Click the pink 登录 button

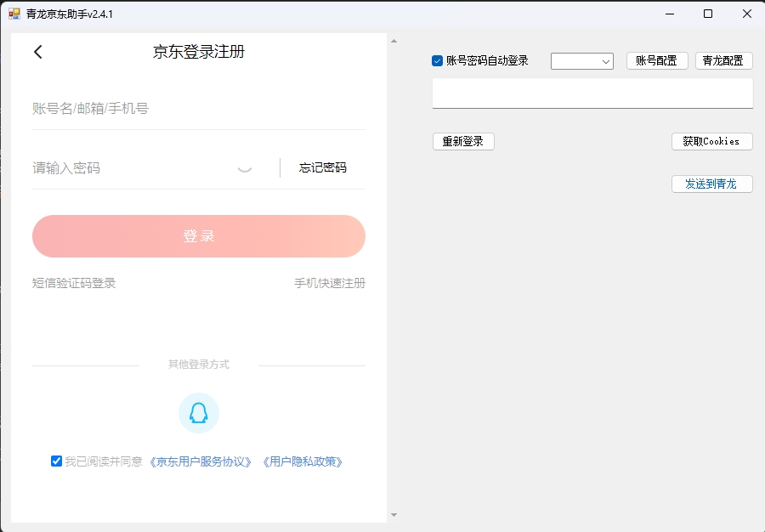[x=199, y=236]
